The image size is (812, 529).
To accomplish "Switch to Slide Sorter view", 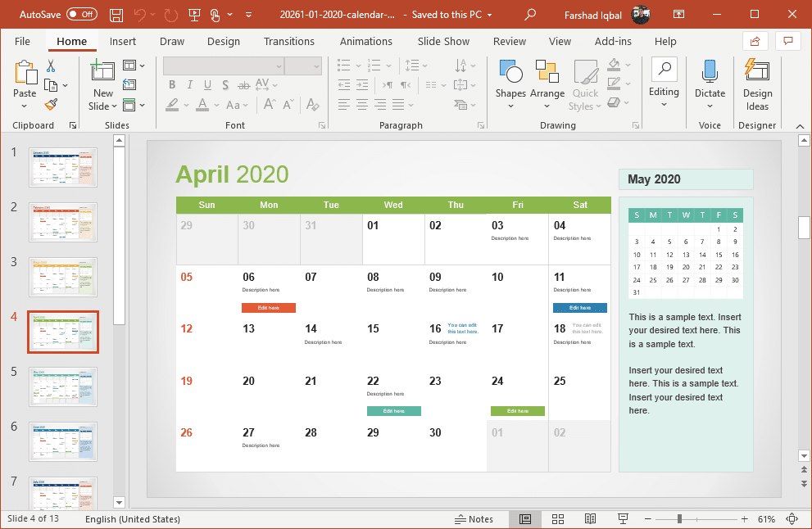I will coord(558,519).
